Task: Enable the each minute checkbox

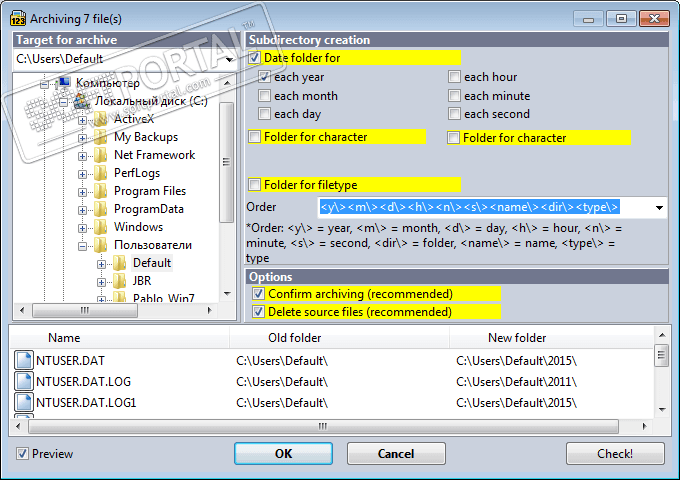Action: pyautogui.click(x=454, y=95)
